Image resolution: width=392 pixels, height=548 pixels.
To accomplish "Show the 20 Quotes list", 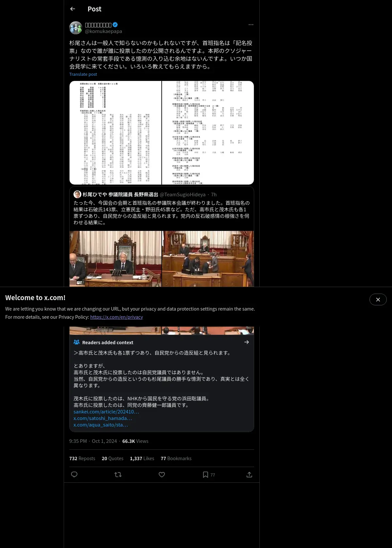I will [x=113, y=459].
